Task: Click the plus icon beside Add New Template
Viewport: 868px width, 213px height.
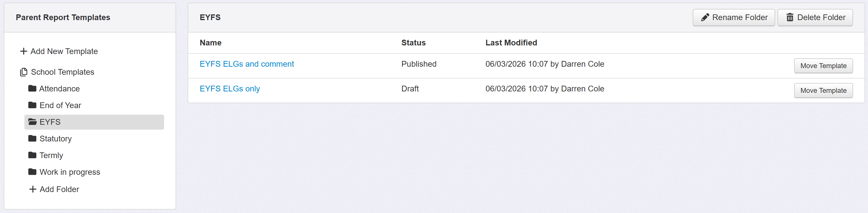Action: [x=24, y=51]
